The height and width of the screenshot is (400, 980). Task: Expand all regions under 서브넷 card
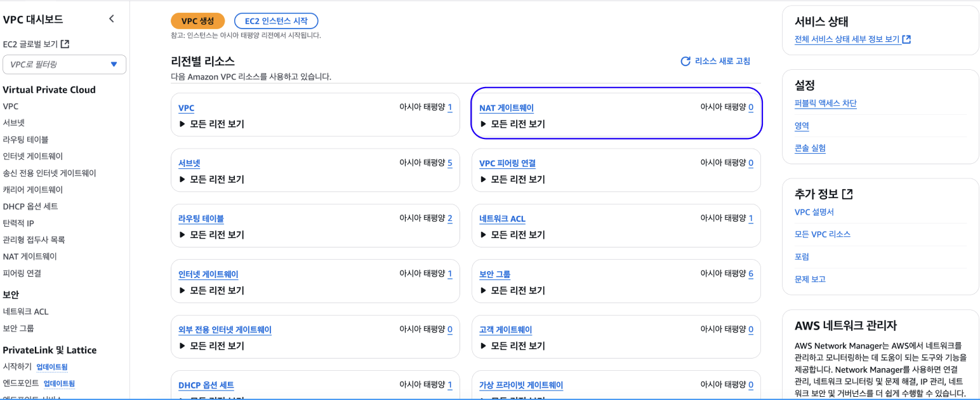point(183,180)
